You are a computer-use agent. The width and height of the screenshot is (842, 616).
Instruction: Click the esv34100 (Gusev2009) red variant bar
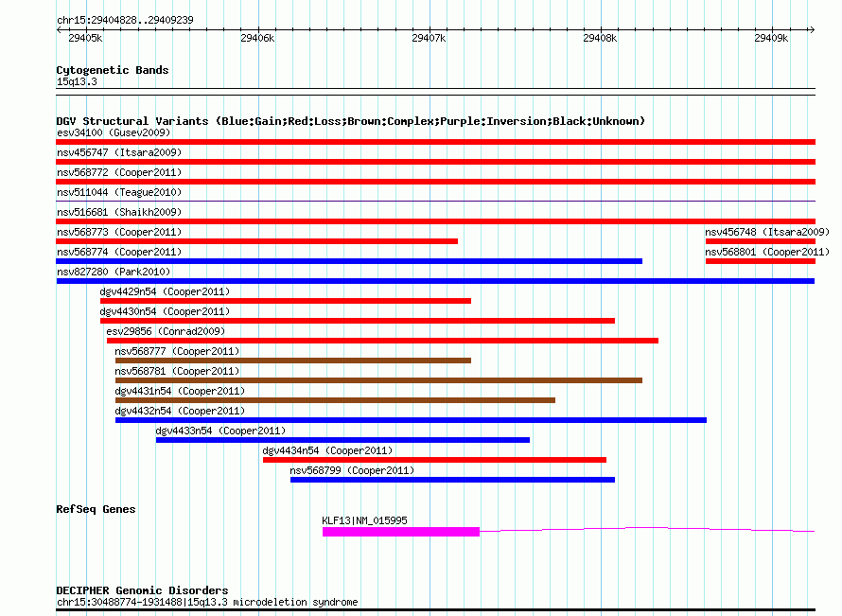[435, 142]
